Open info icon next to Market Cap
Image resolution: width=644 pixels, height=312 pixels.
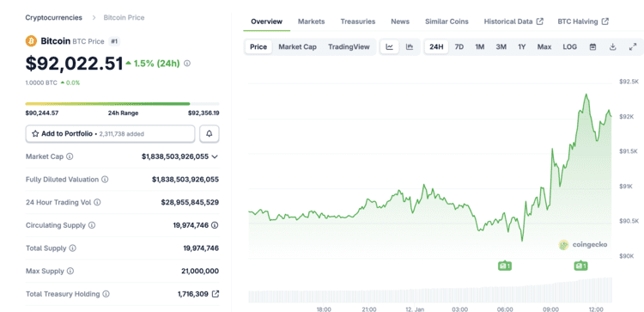coord(70,156)
